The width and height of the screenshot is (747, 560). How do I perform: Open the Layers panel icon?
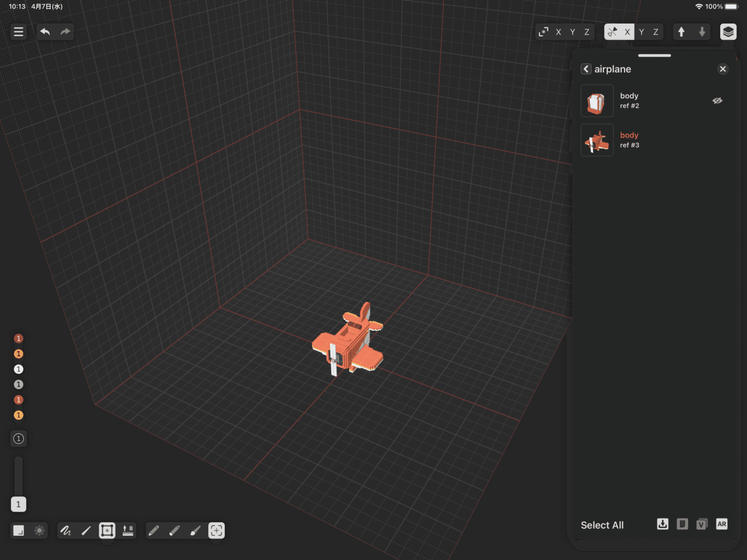coord(728,32)
